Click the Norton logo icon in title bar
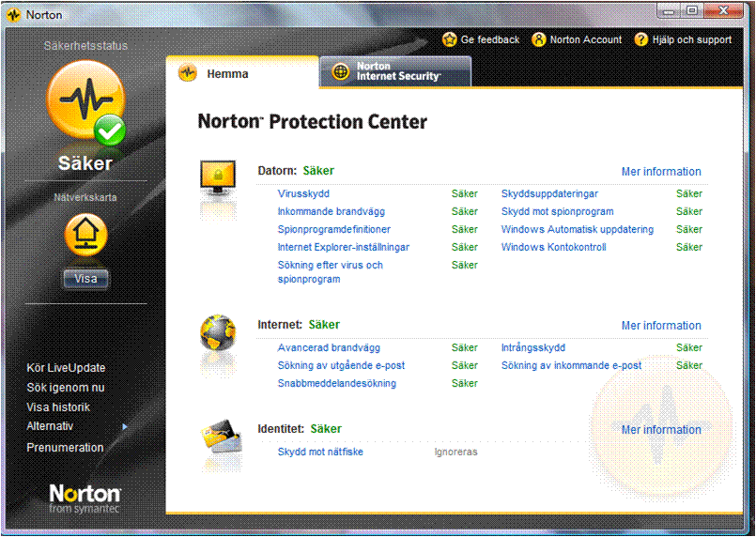This screenshot has width=756, height=537. click(13, 15)
